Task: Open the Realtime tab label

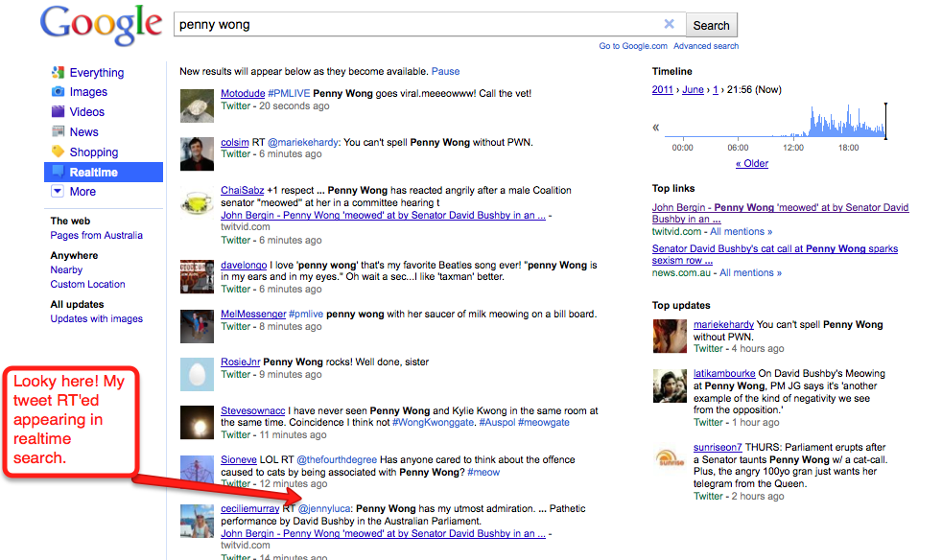Action: click(94, 173)
